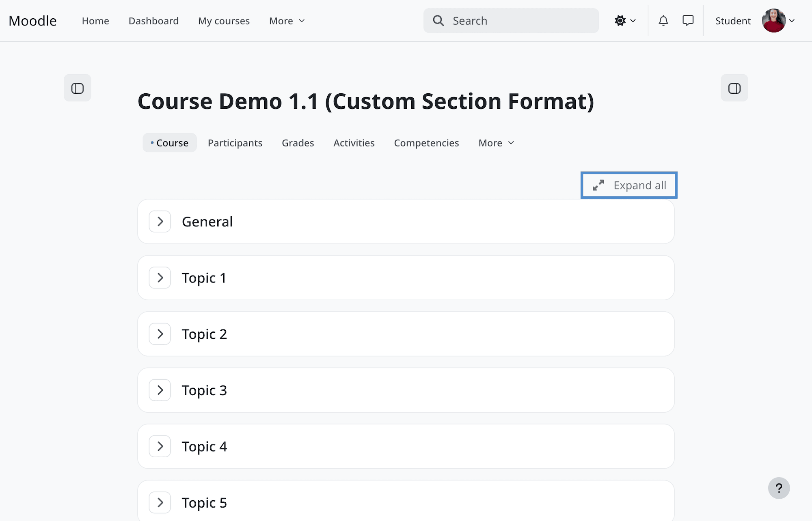Expand the Topic 5 section chevron
The width and height of the screenshot is (812, 521).
pyautogui.click(x=160, y=503)
